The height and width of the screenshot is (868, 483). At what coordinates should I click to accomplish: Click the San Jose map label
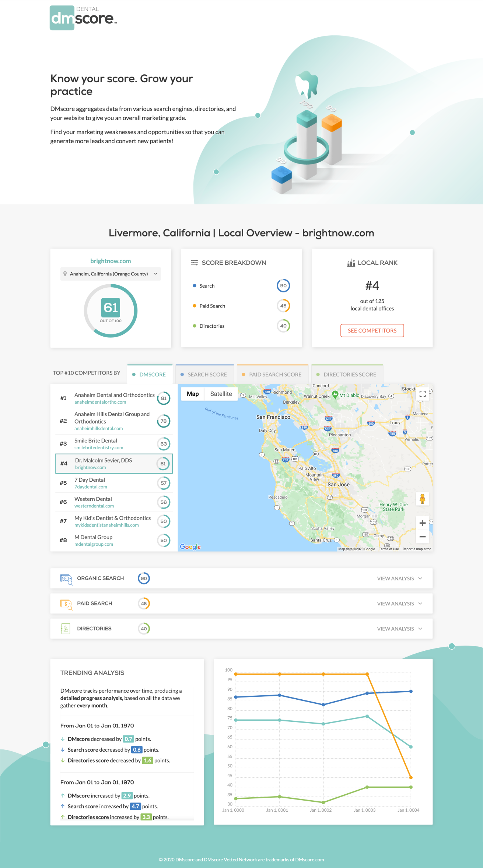coord(339,485)
